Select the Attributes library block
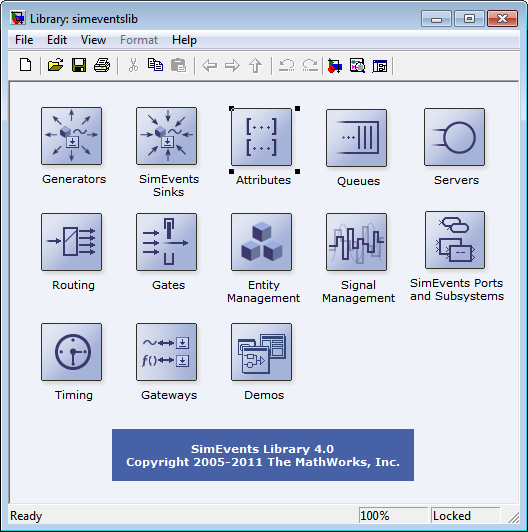528x532 pixels. tap(261, 137)
